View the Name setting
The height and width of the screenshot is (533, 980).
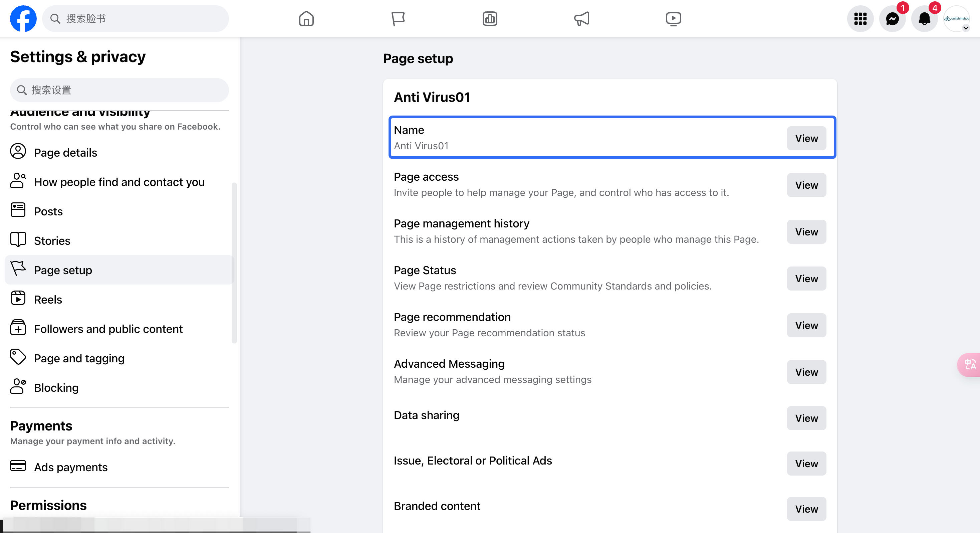click(x=806, y=138)
